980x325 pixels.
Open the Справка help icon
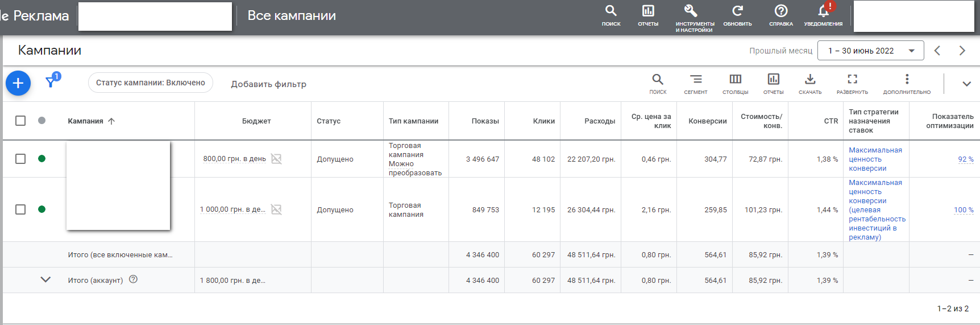pyautogui.click(x=781, y=11)
